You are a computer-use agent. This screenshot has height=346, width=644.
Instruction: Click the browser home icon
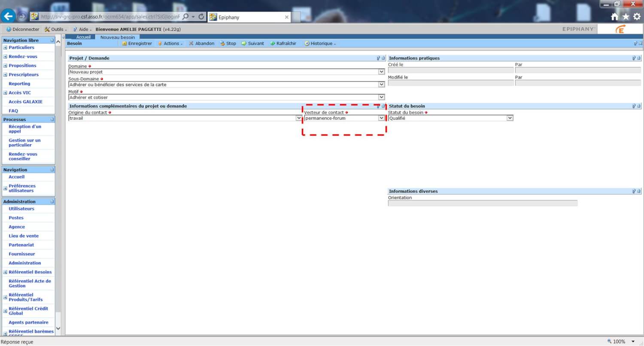point(614,17)
